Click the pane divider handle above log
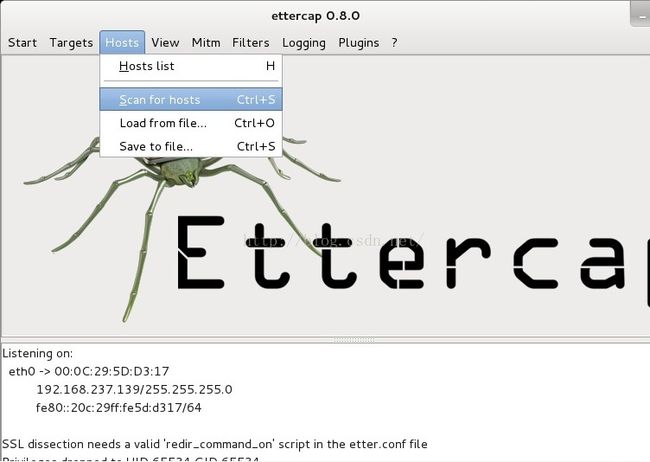Viewport: 650px width, 462px height. [x=354, y=340]
